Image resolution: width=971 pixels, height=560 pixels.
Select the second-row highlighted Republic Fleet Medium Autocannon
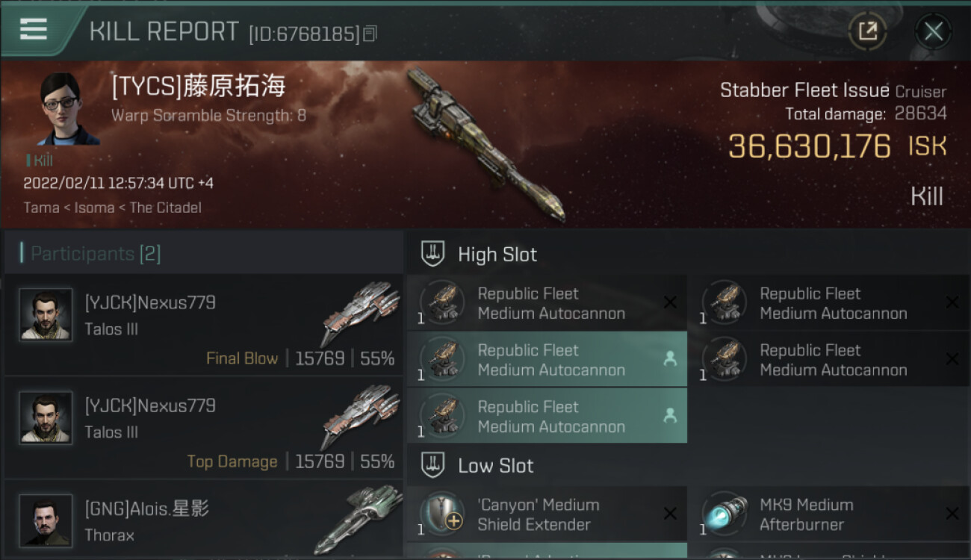[547, 360]
